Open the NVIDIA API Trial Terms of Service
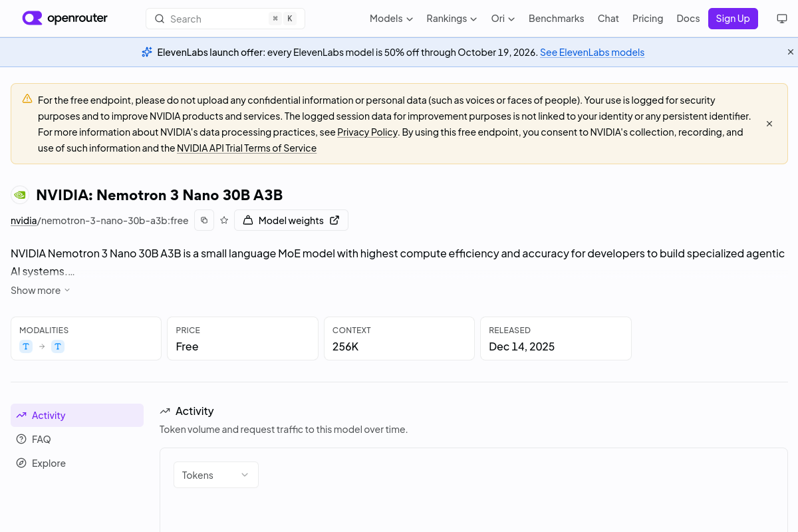 [247, 148]
